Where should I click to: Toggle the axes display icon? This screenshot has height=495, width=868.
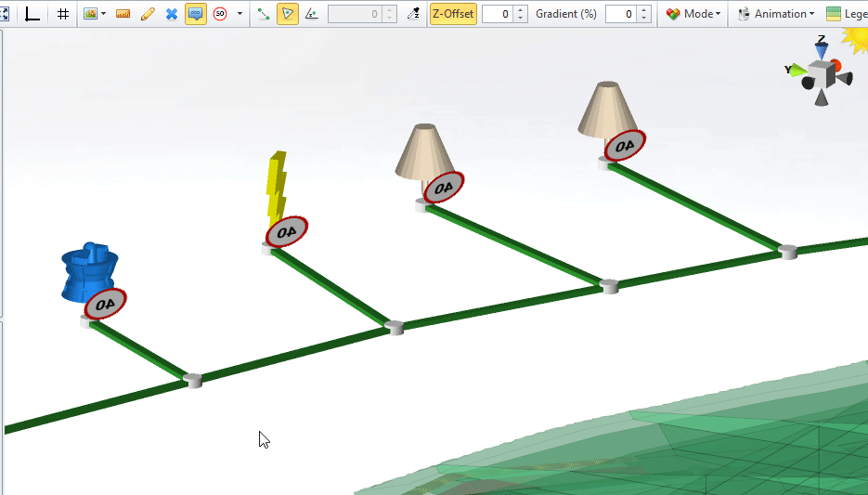tap(32, 14)
